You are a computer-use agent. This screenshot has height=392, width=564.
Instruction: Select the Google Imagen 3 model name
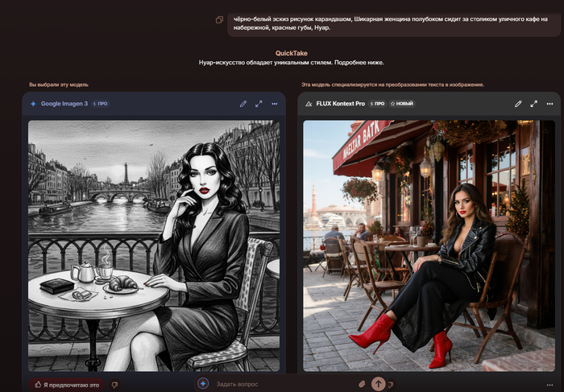coord(64,104)
